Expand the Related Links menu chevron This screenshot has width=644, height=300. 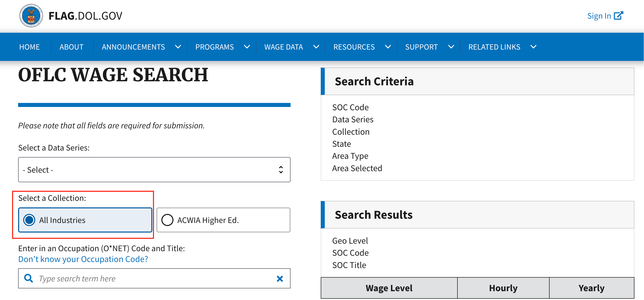pyautogui.click(x=533, y=47)
